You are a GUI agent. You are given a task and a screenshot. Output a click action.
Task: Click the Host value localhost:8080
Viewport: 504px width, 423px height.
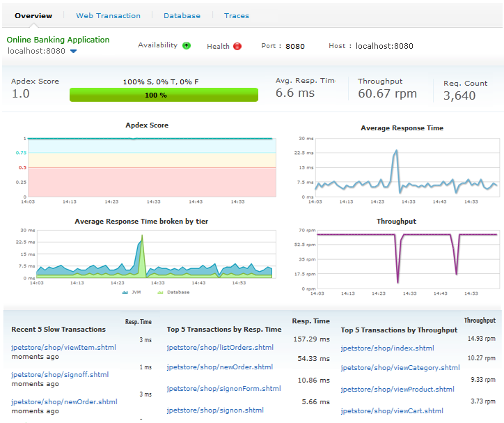tap(384, 46)
